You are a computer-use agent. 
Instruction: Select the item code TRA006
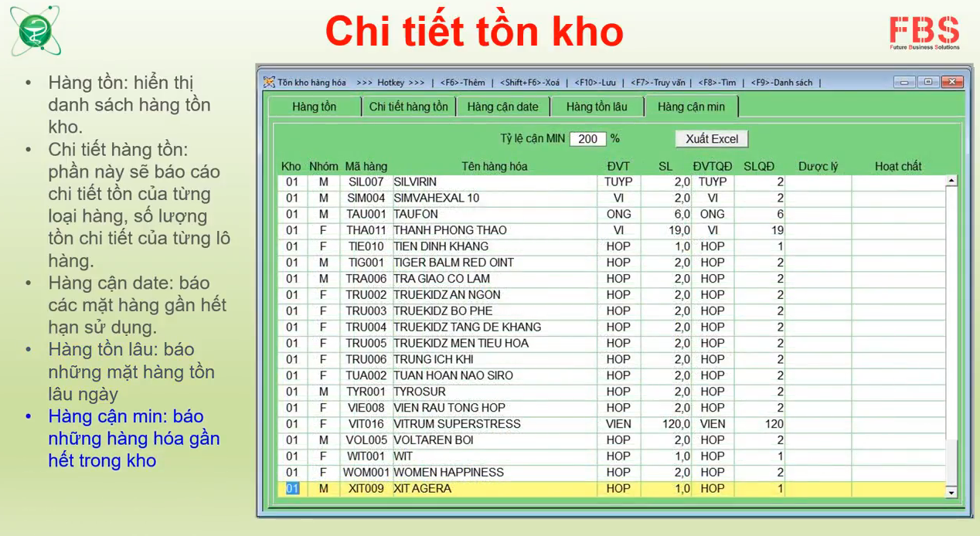pyautogui.click(x=366, y=279)
